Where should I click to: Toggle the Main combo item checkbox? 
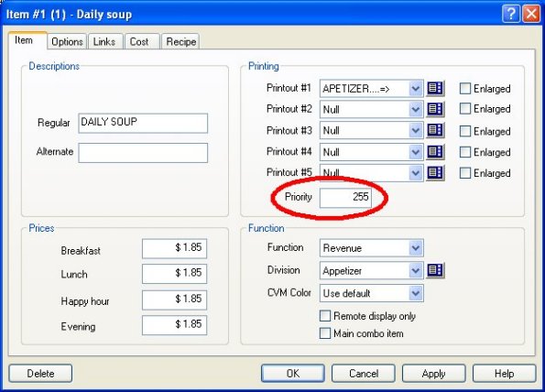[x=324, y=333]
